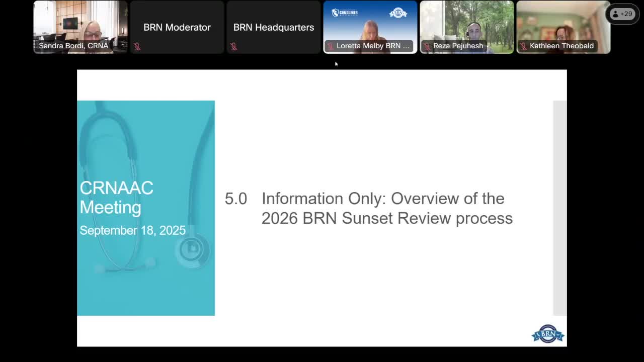
Task: Click Consumer Affairs logo in Loretta's video
Action: [345, 13]
